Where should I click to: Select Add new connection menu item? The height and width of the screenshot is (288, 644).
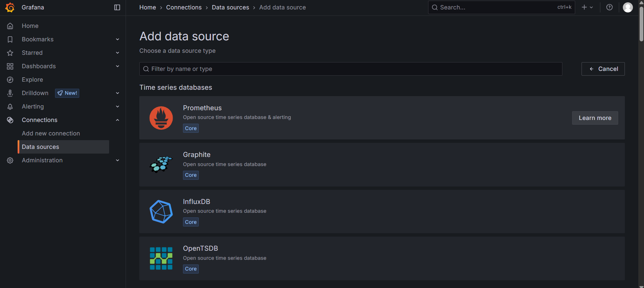(51, 133)
